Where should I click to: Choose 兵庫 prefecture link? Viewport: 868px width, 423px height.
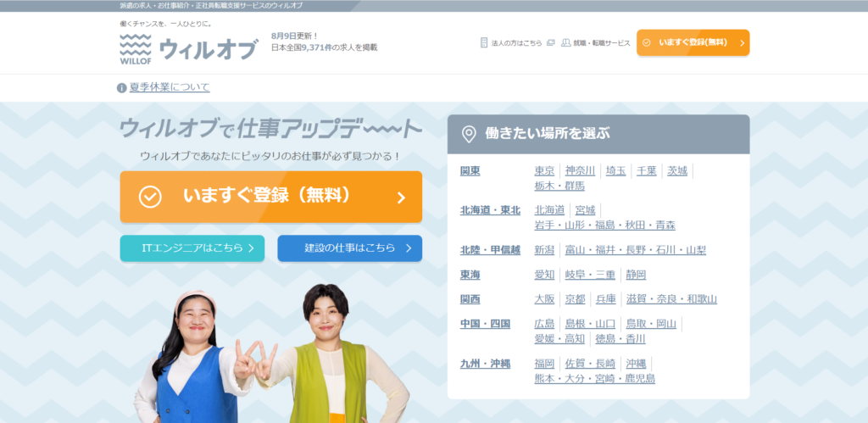click(x=605, y=299)
